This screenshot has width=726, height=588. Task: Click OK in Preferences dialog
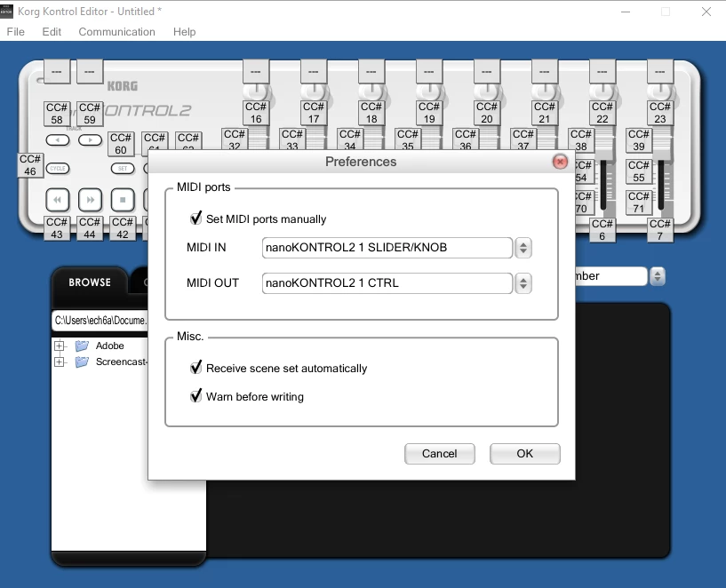click(524, 454)
